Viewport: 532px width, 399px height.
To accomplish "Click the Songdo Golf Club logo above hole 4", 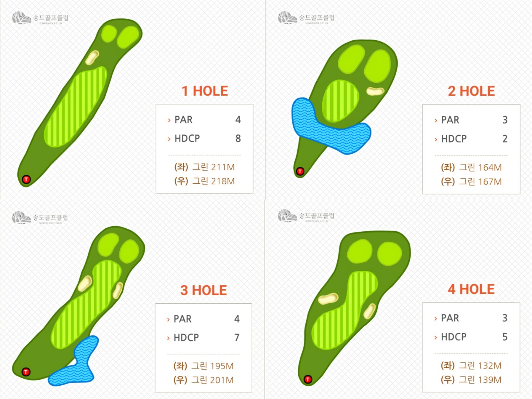I will [306, 216].
